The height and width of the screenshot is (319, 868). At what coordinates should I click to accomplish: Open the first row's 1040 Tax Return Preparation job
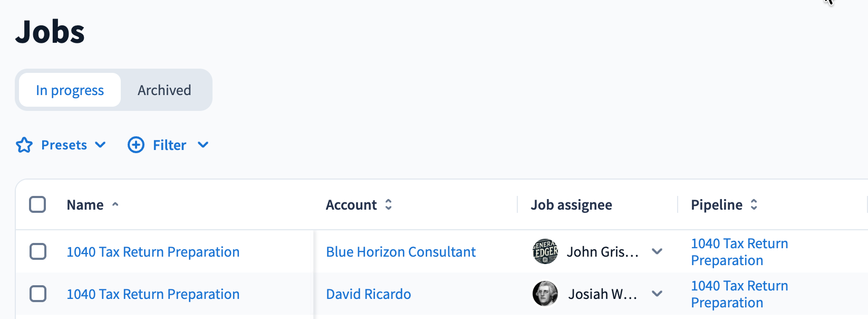pos(153,252)
